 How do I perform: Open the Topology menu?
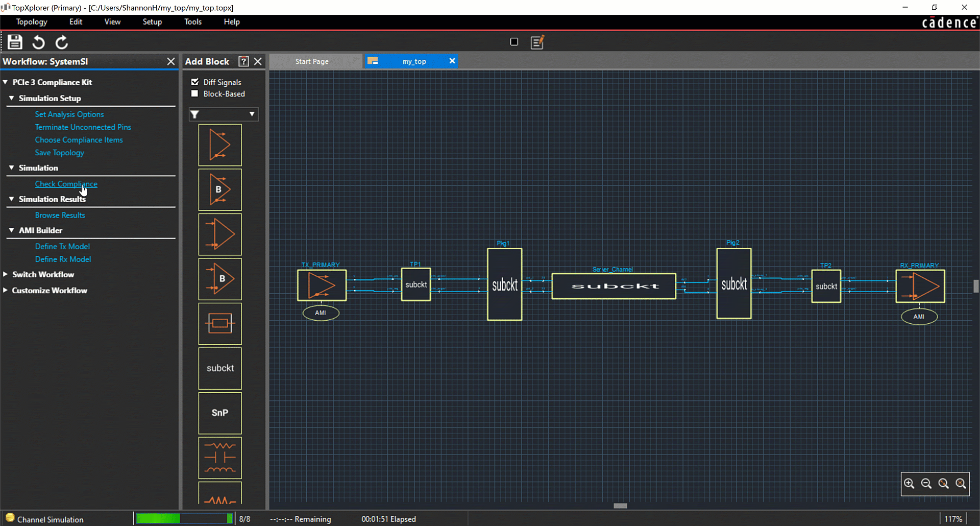(x=32, y=21)
